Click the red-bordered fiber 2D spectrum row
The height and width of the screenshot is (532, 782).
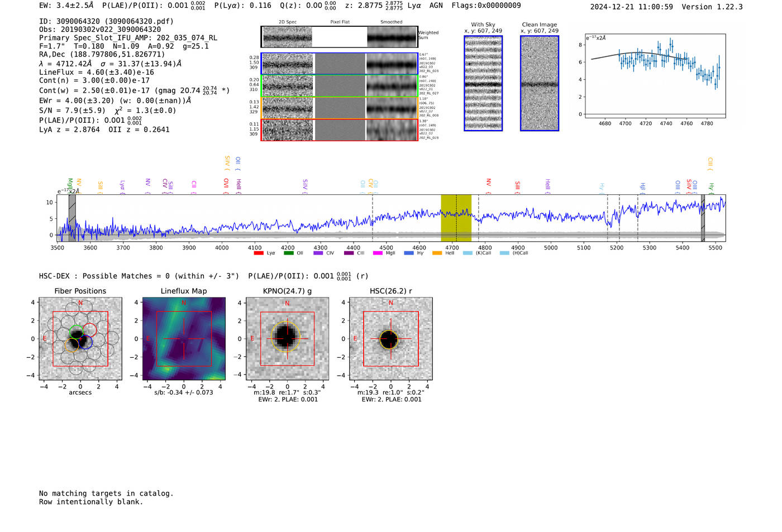339,130
